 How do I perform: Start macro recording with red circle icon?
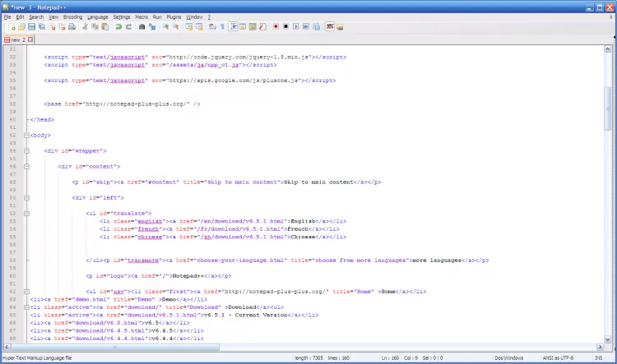coord(276,26)
